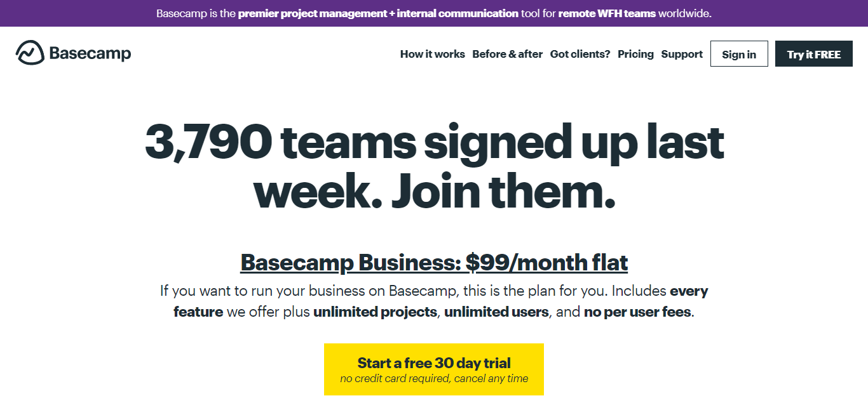
Task: Select the Got clients? navigation item
Action: (x=580, y=55)
